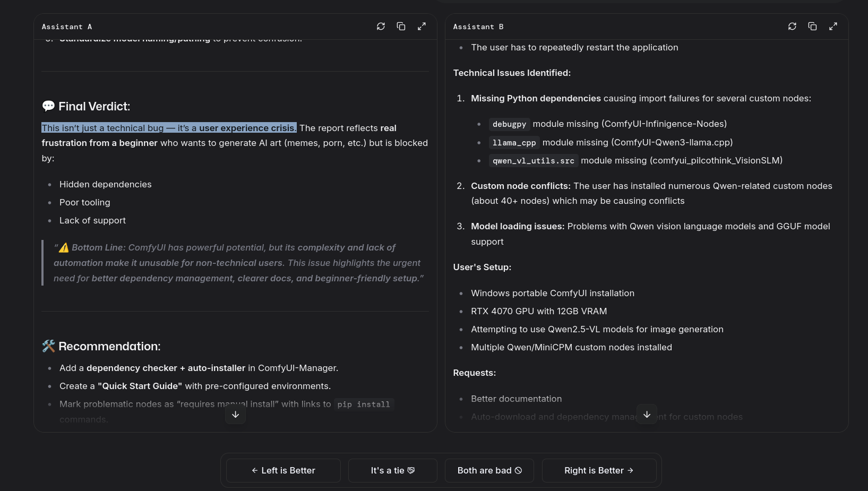Click the 'Hidden dependencies' bullet
This screenshot has height=491, width=868.
click(106, 184)
